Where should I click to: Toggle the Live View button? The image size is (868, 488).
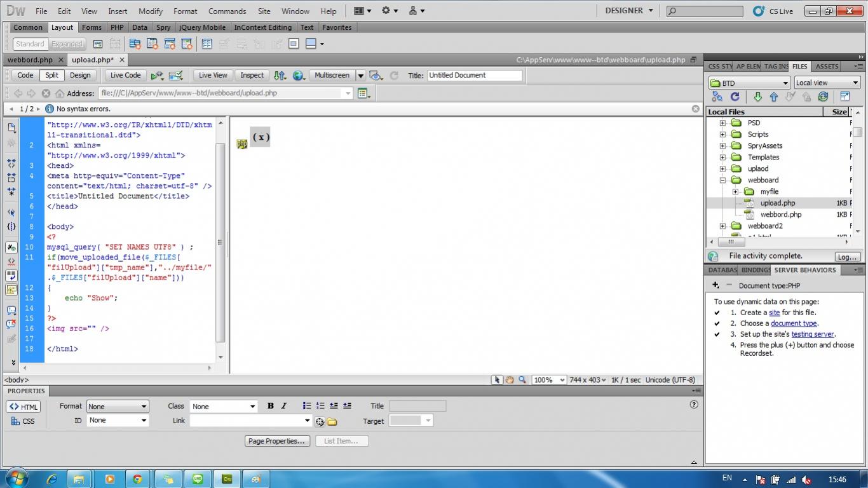click(213, 75)
